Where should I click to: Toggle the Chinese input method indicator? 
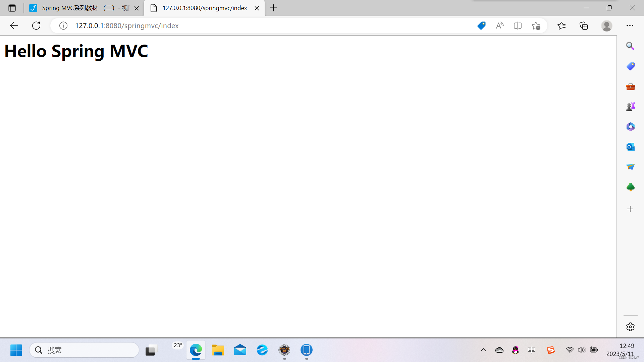pyautogui.click(x=532, y=350)
